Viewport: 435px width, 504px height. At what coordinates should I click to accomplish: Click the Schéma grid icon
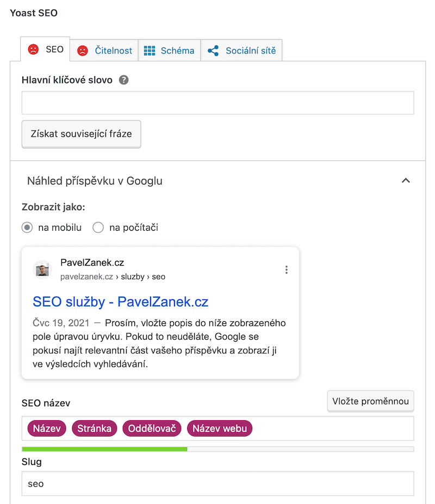150,51
